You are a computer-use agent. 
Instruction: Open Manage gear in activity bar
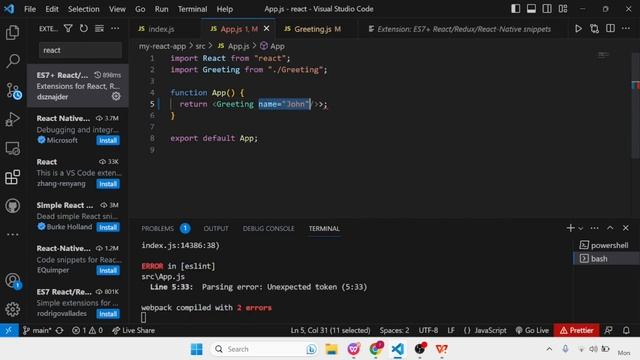(13, 309)
